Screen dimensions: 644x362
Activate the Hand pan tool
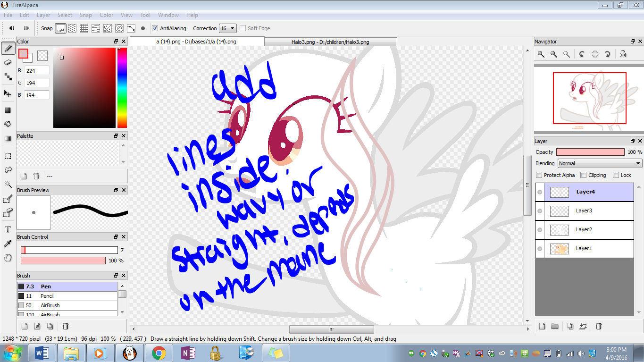pos(8,258)
